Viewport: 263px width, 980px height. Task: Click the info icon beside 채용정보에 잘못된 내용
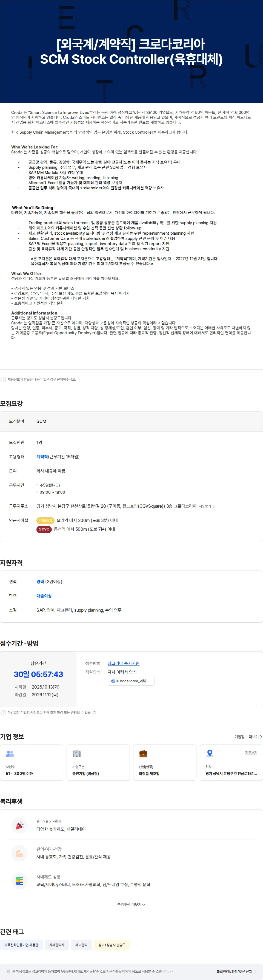click(x=3, y=379)
